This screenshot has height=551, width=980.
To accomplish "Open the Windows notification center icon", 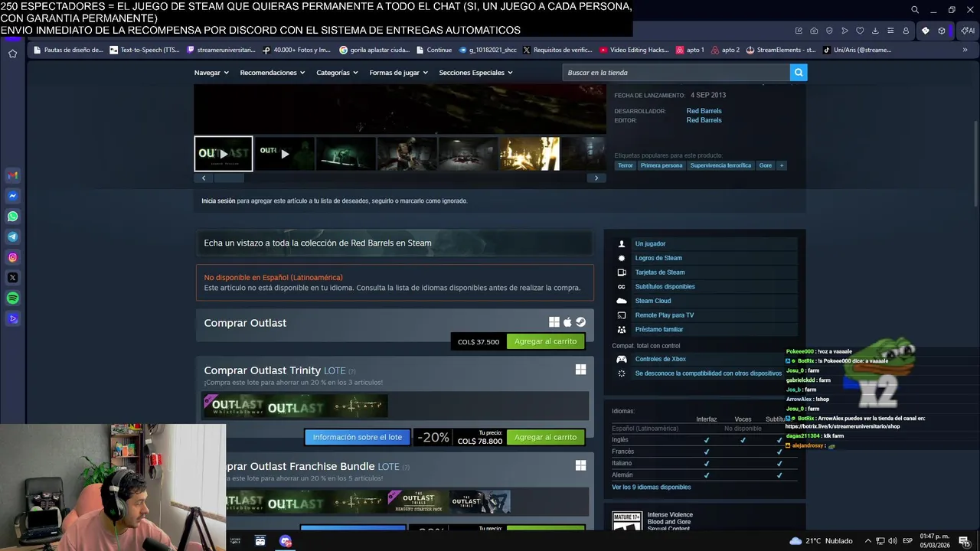I will click(964, 541).
